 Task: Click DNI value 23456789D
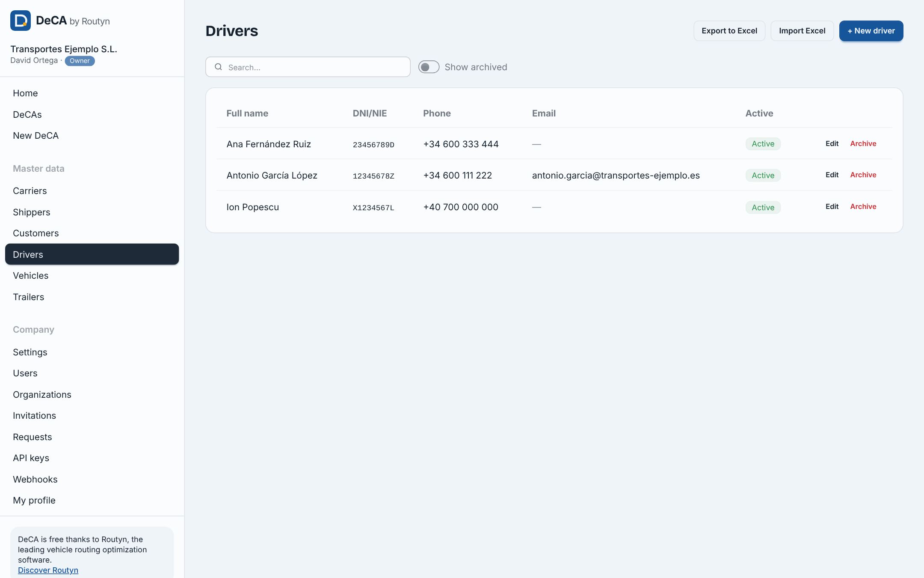[373, 145]
